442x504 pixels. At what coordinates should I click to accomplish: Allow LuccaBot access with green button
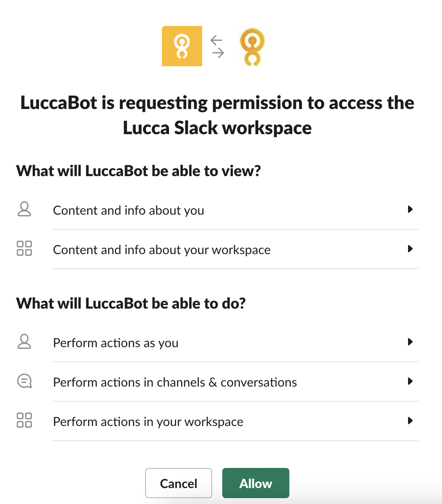(256, 483)
